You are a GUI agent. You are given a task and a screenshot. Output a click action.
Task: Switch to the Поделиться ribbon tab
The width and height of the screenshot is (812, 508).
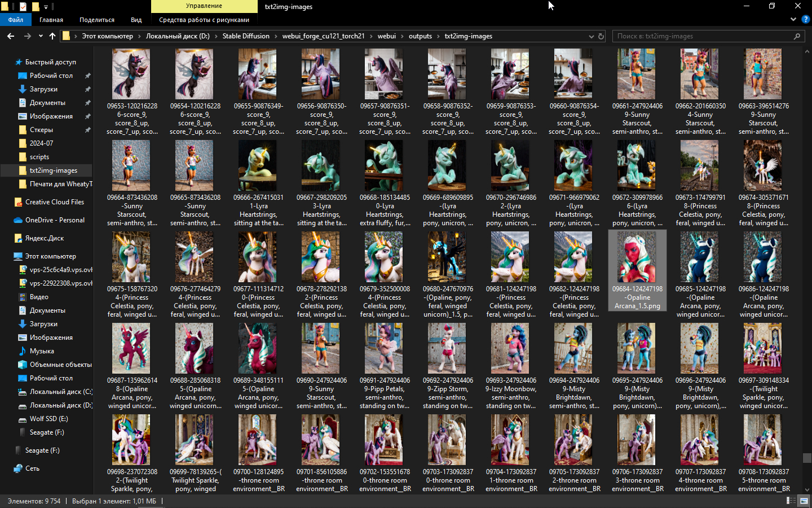(97, 20)
